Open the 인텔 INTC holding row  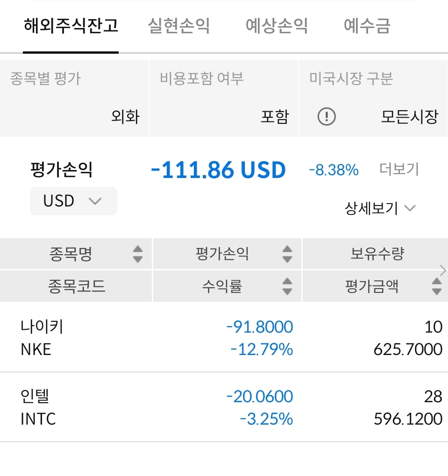224,407
